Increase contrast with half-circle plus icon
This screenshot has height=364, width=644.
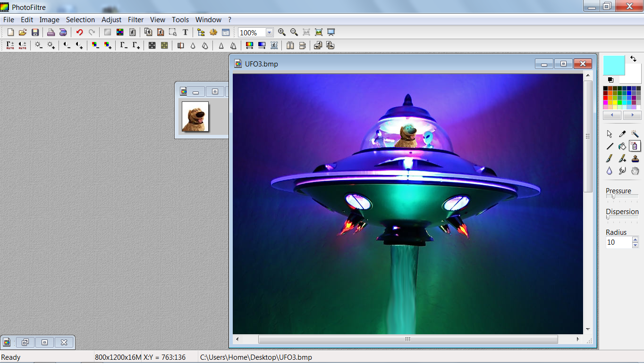(79, 45)
